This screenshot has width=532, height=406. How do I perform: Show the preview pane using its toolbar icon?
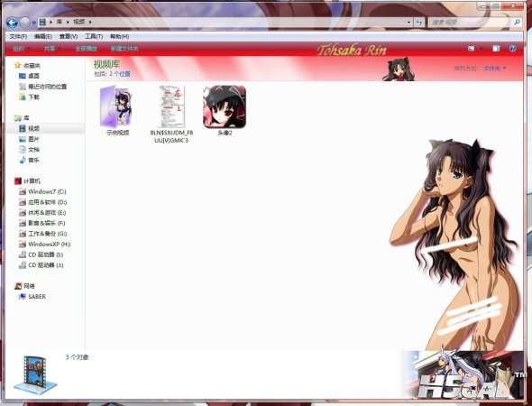pyautogui.click(x=496, y=49)
